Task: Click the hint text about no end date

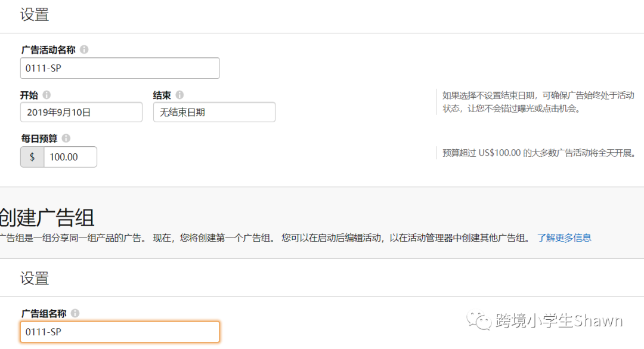Action: click(x=538, y=102)
